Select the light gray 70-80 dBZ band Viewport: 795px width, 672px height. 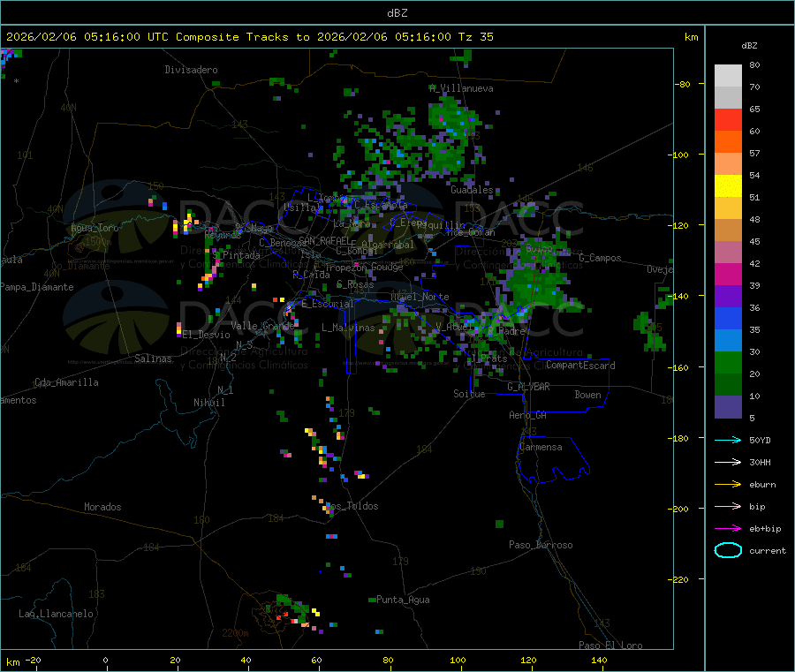[x=728, y=76]
